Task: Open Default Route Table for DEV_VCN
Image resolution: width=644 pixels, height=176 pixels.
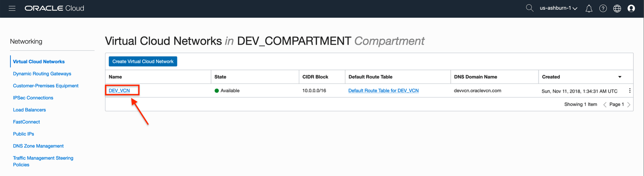Action: click(x=383, y=91)
